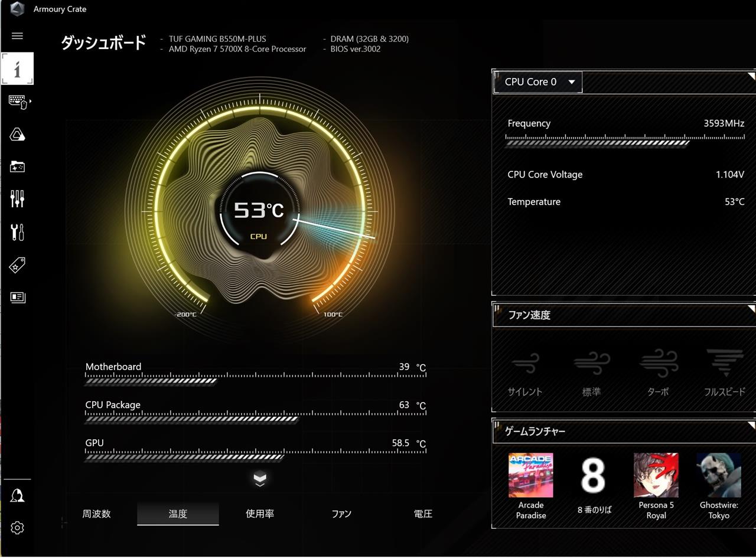Launch Ghostwire: Tokyo from game launcher
756x559 pixels.
point(719,486)
